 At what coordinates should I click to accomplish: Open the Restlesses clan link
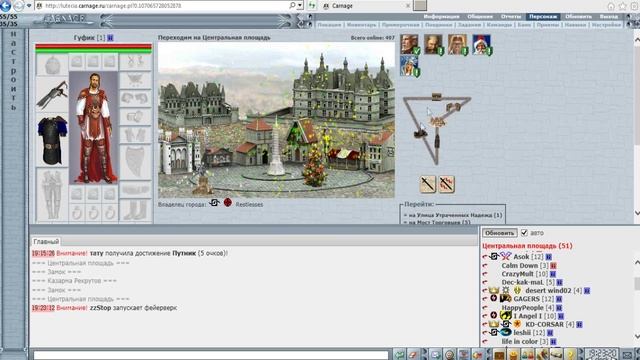tap(249, 204)
